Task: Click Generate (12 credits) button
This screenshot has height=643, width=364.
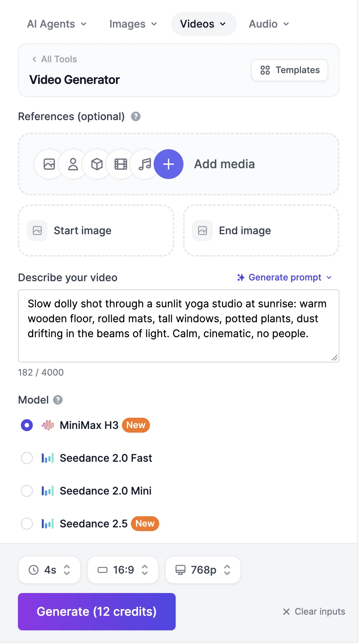Action: coord(97,612)
